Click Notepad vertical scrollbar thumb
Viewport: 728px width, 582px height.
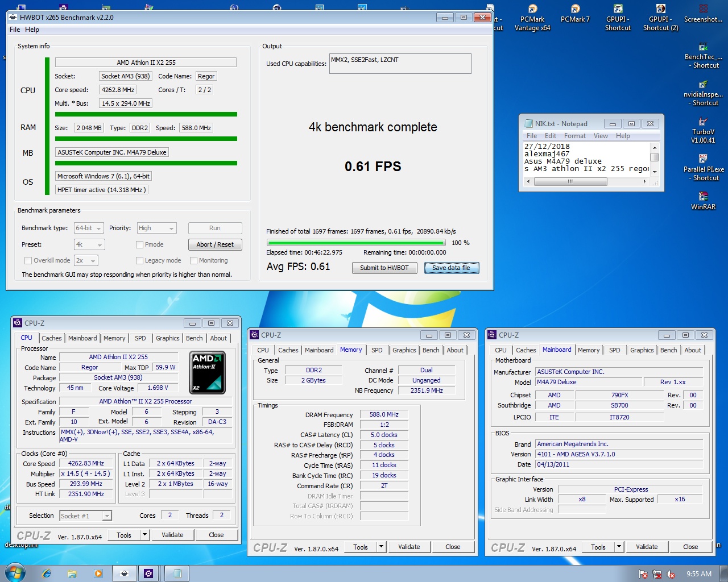654,157
